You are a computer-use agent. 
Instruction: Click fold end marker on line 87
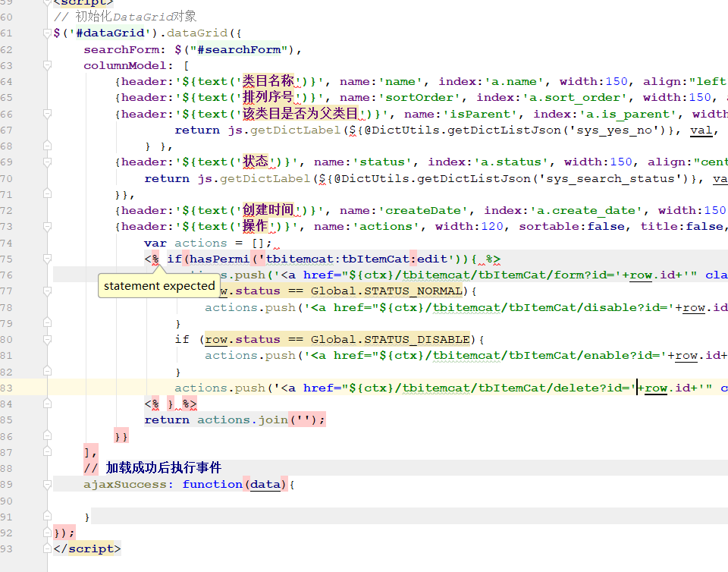[47, 452]
